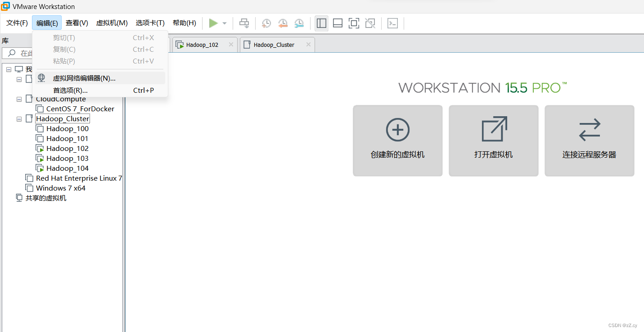Open the 选项卡(T) menu
Image resolution: width=644 pixels, height=332 pixels.
(150, 23)
